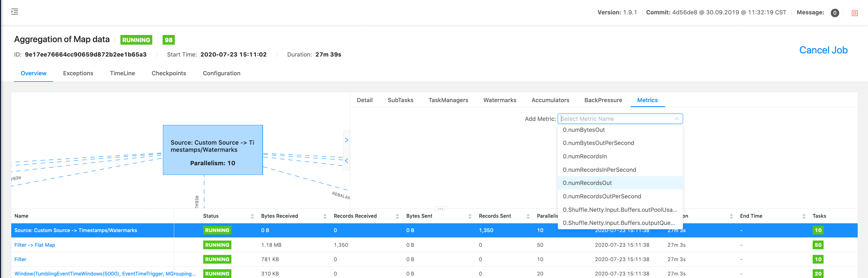Expand graph panel with right chevron
Image resolution: width=868 pixels, height=278 pixels.
pos(346,140)
